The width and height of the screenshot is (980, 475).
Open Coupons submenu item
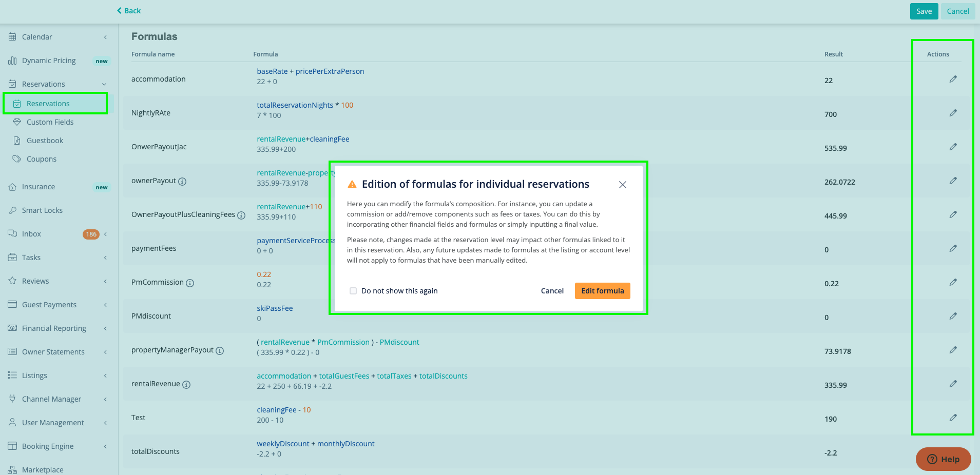click(41, 159)
